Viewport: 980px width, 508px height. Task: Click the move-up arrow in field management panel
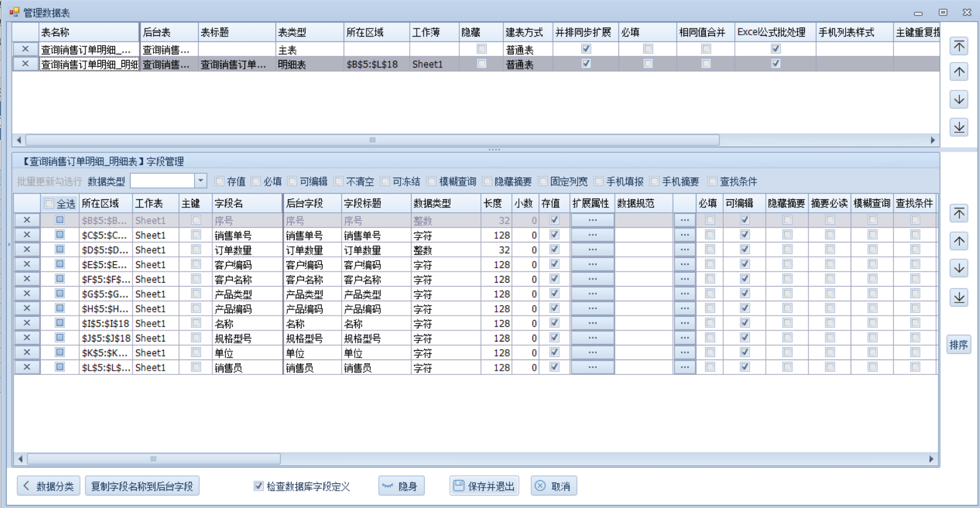click(959, 241)
